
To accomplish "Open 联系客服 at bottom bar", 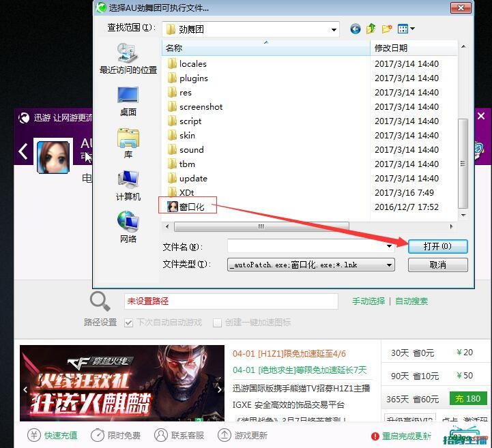I will point(179,436).
